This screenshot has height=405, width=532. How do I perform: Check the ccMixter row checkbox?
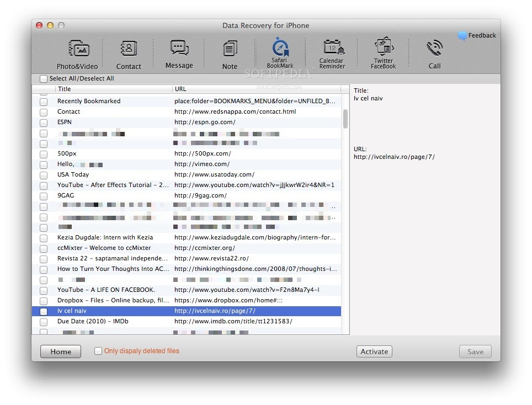click(44, 248)
